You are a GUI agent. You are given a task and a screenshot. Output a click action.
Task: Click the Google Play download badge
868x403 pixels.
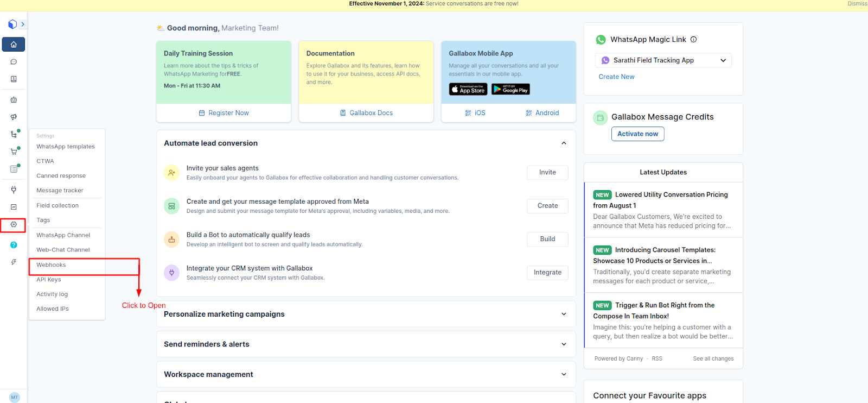[510, 89]
